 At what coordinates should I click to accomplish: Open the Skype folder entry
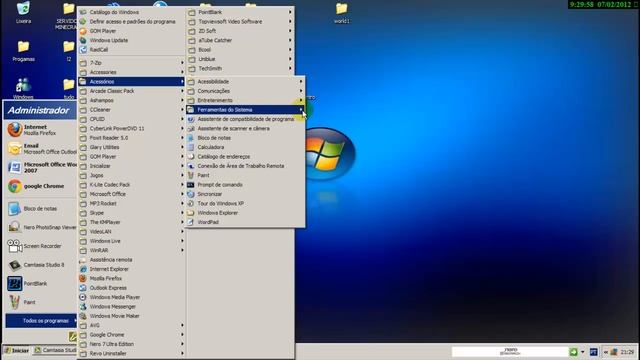click(x=131, y=213)
